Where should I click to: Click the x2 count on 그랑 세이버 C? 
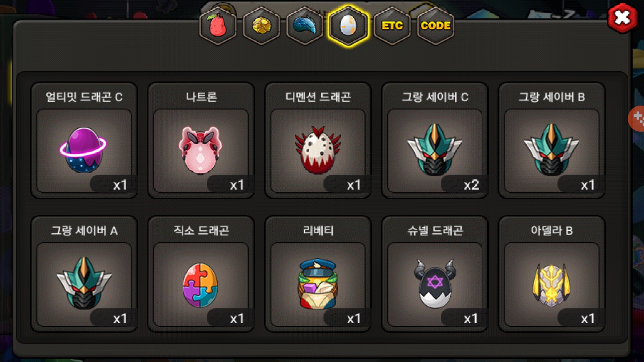pos(471,185)
